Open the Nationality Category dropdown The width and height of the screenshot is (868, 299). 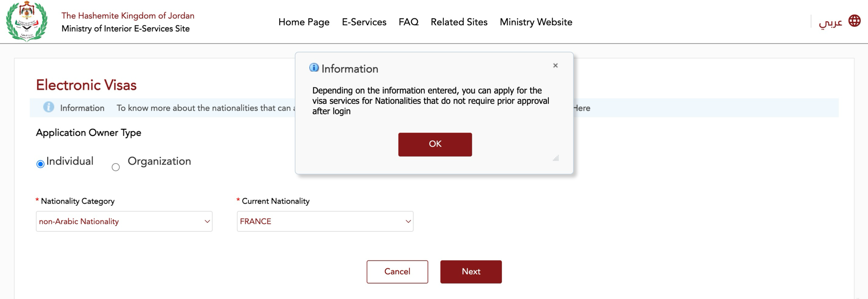[124, 221]
